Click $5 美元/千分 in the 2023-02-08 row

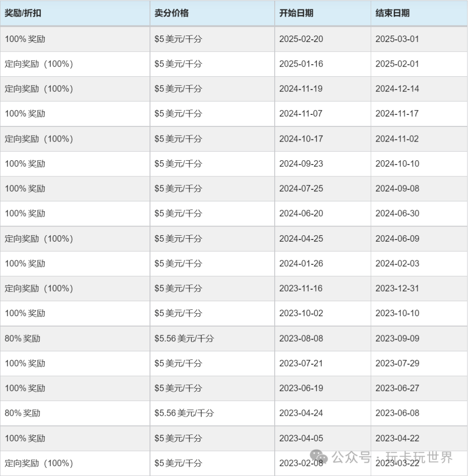[x=178, y=463]
